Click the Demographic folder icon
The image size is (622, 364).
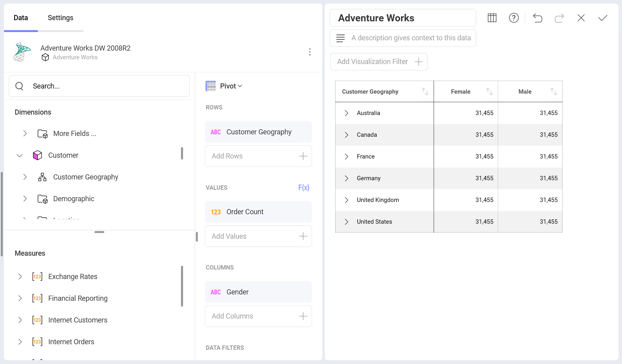click(x=42, y=199)
